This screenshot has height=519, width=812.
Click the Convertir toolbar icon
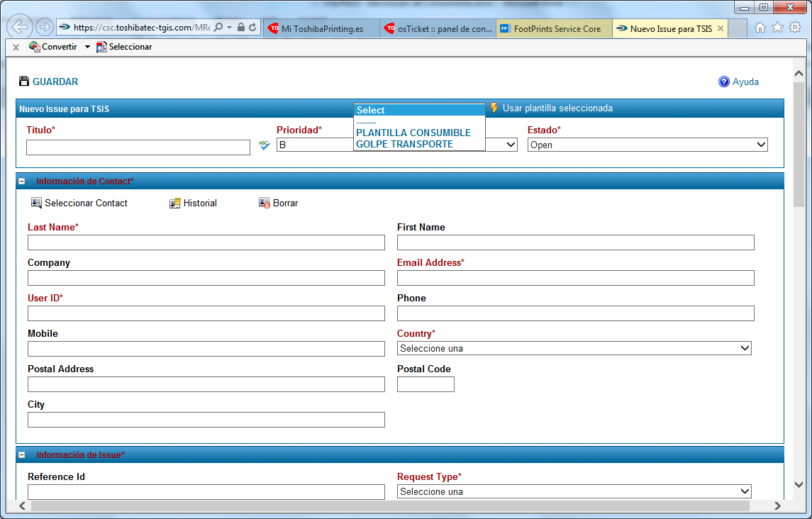[x=34, y=47]
